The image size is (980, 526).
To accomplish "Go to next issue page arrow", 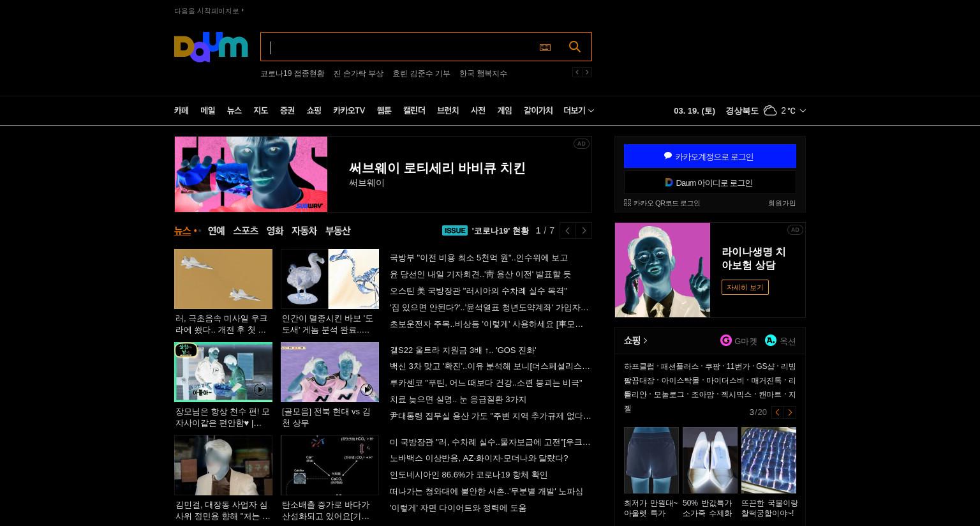I will (584, 230).
